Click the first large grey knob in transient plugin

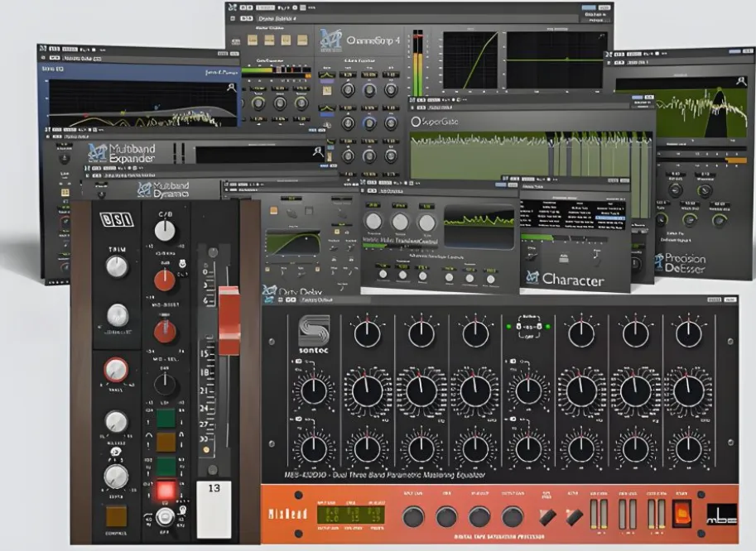(x=373, y=222)
